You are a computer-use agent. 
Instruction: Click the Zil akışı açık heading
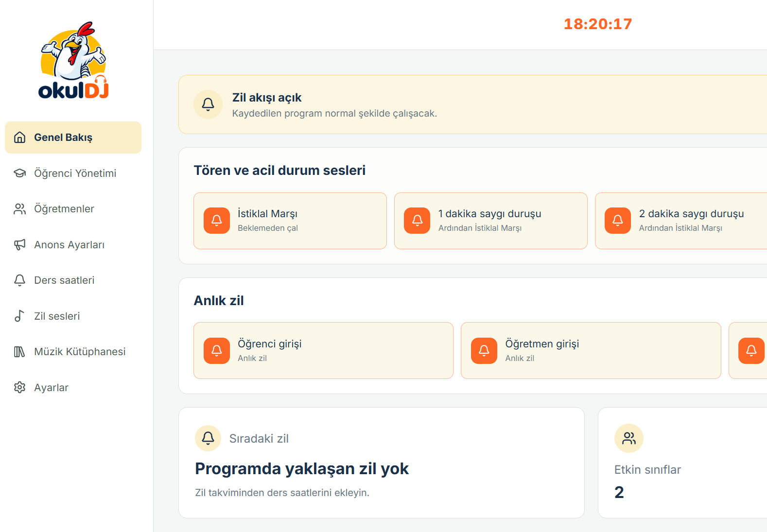[x=267, y=98]
